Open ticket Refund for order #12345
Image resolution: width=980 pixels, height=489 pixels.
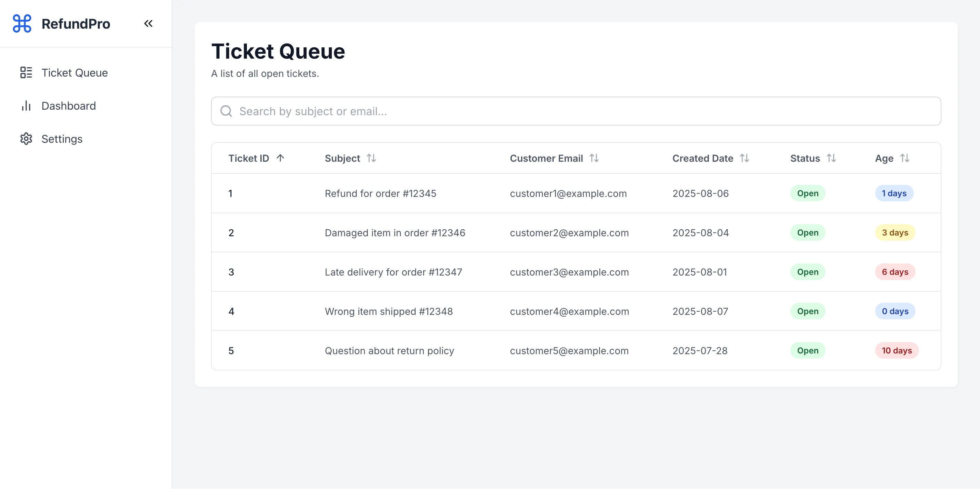click(x=380, y=193)
